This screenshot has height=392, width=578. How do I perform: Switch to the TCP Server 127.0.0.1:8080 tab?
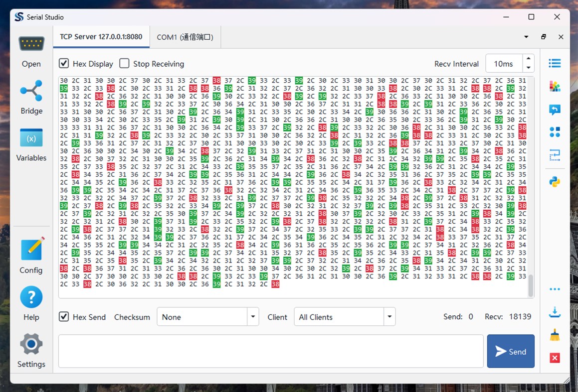[x=101, y=37]
